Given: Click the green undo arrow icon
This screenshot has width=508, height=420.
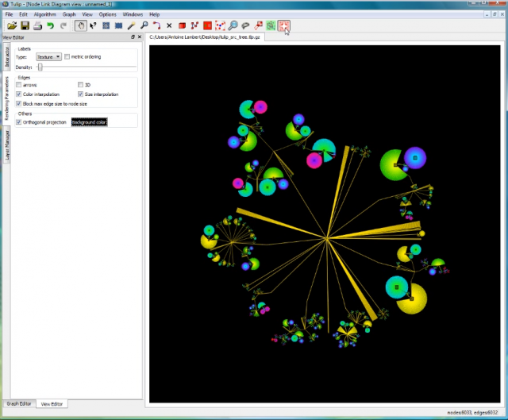Looking at the screenshot, I should pos(50,26).
